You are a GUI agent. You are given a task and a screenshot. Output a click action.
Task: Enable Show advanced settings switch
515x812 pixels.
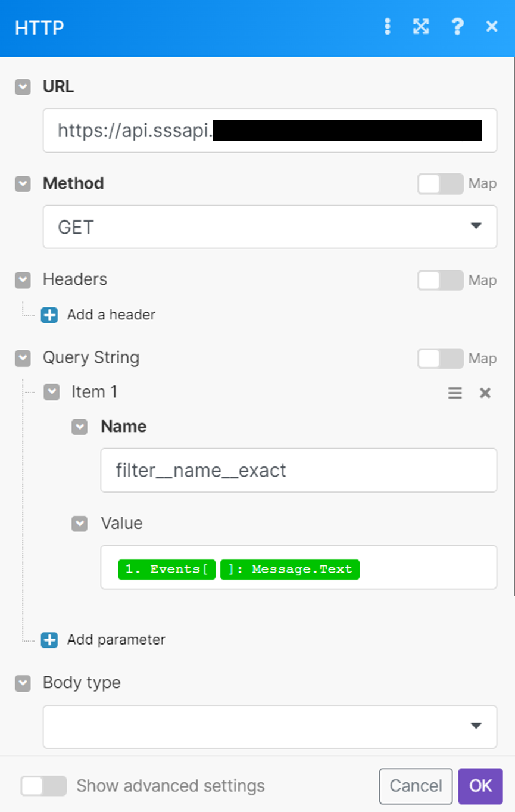tap(43, 786)
